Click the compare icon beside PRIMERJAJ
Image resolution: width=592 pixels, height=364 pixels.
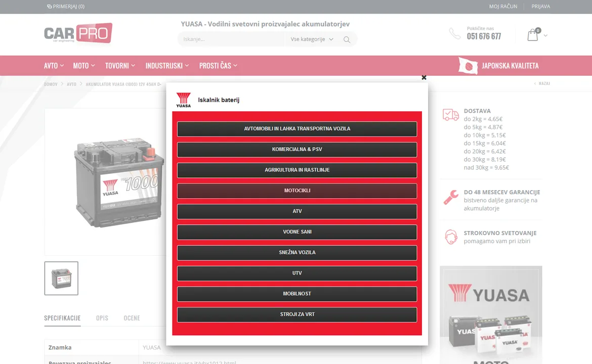[49, 7]
